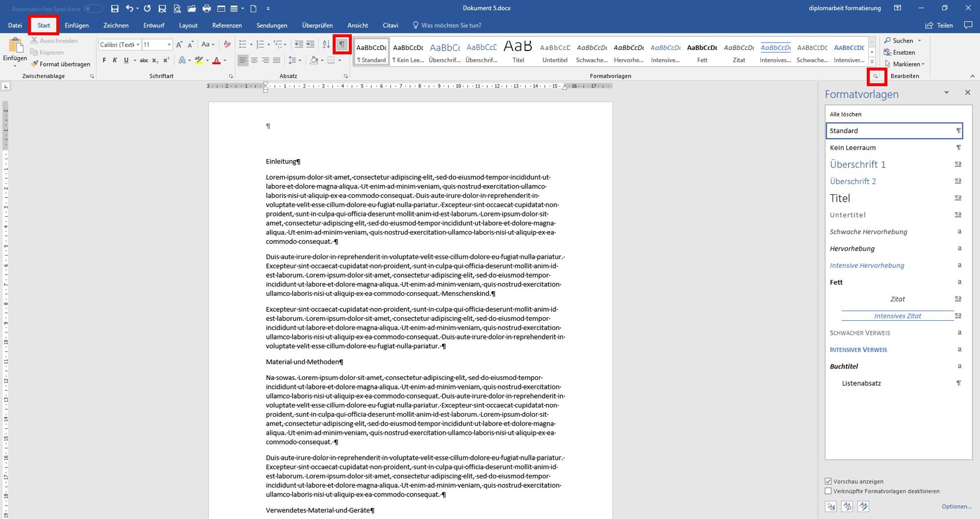The image size is (980, 519).
Task: Create new style in Formatvorlagen pane
Action: pyautogui.click(x=831, y=506)
